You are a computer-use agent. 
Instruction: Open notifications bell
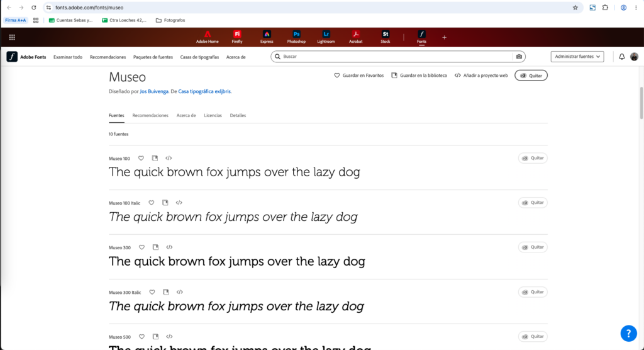coord(622,57)
